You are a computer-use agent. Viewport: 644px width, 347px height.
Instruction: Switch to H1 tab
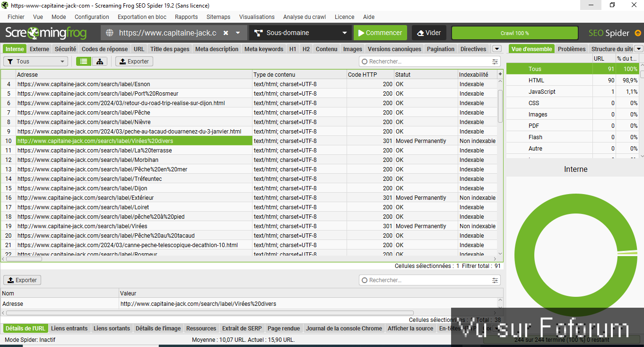tap(293, 49)
